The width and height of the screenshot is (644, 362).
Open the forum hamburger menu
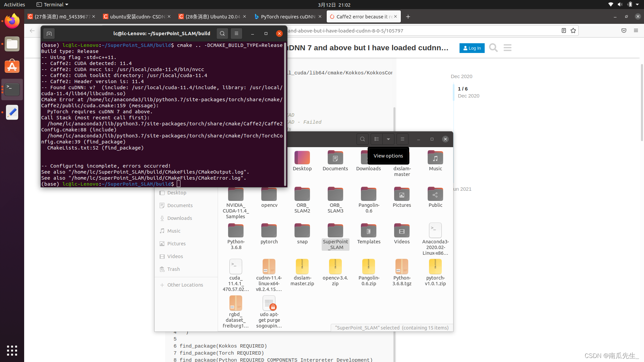[507, 48]
